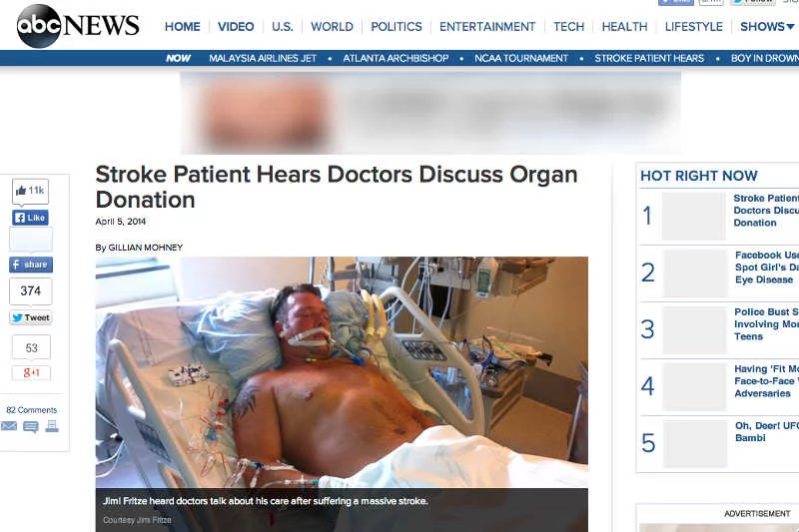Open the ENTERTAINMENT menu item
This screenshot has height=532, width=799.
[x=487, y=27]
